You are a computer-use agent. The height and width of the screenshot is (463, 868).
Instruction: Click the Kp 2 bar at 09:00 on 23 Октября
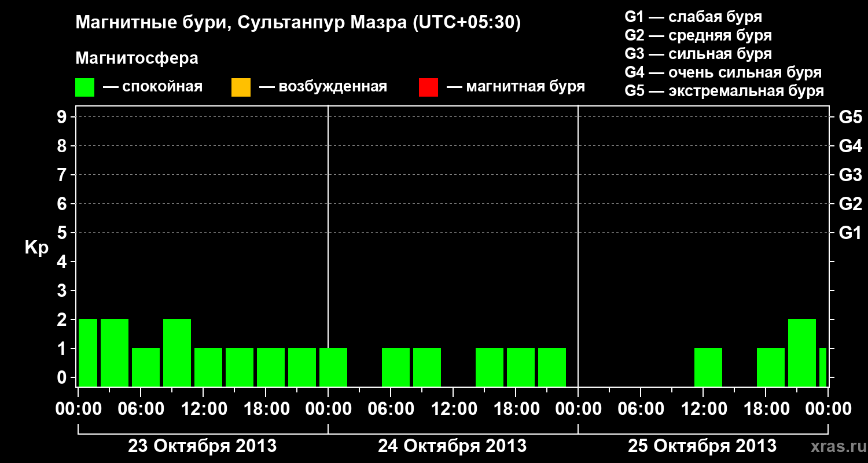[x=177, y=352]
